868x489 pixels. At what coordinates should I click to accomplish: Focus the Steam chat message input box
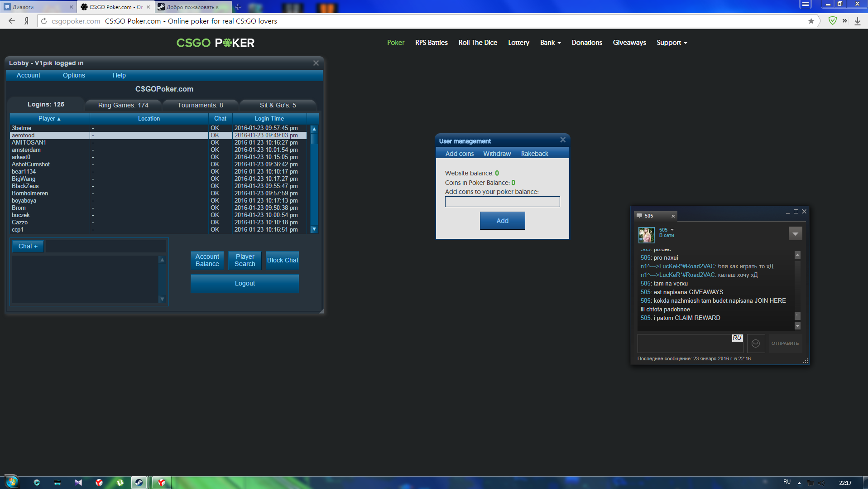(x=690, y=344)
